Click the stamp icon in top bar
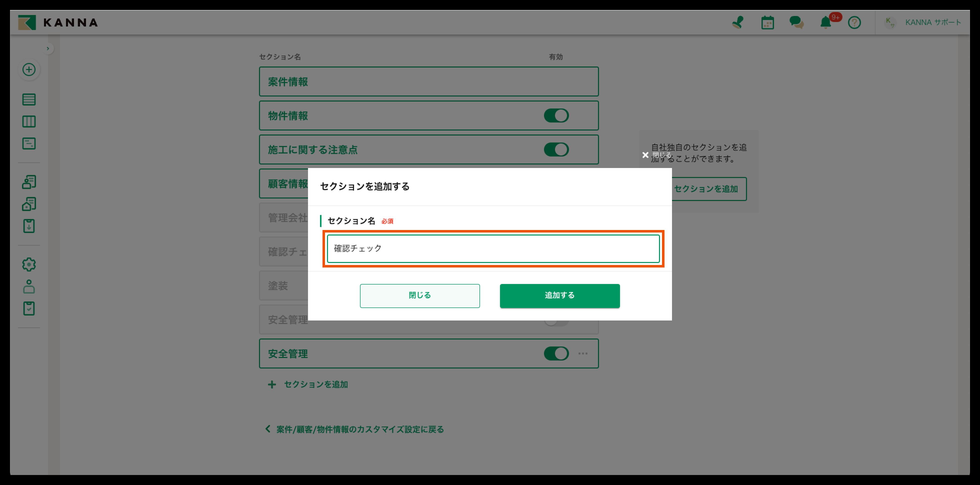Viewport: 980px width, 485px height. click(x=738, y=22)
